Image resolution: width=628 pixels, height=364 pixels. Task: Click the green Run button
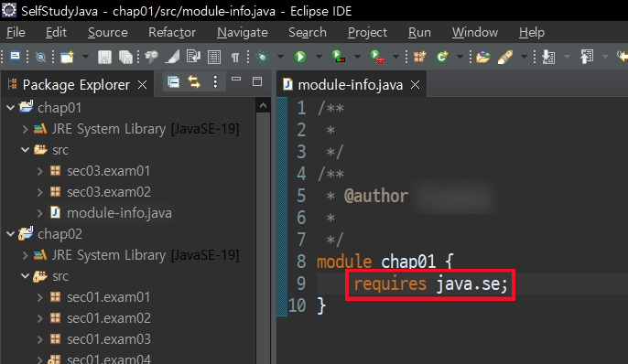click(300, 58)
